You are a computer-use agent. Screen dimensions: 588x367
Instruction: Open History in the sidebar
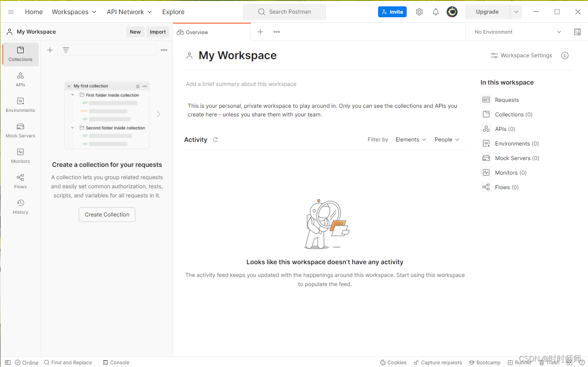coord(20,207)
